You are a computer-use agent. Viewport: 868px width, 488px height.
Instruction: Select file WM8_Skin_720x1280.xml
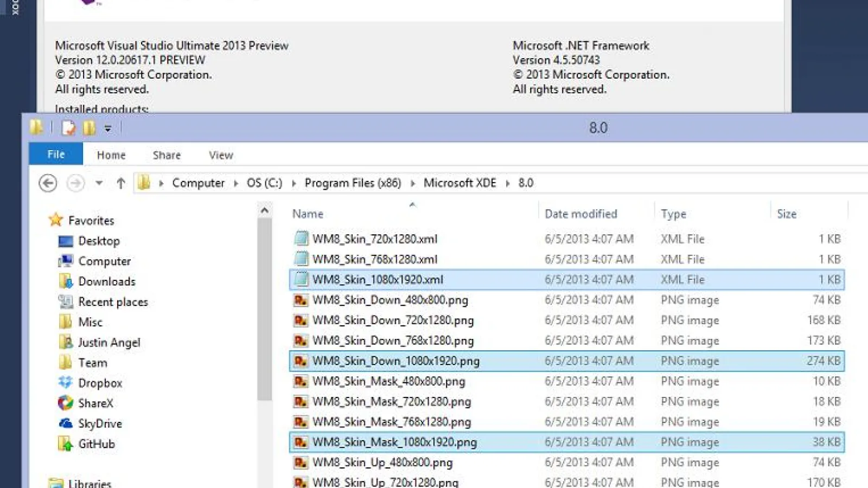coord(567,239)
